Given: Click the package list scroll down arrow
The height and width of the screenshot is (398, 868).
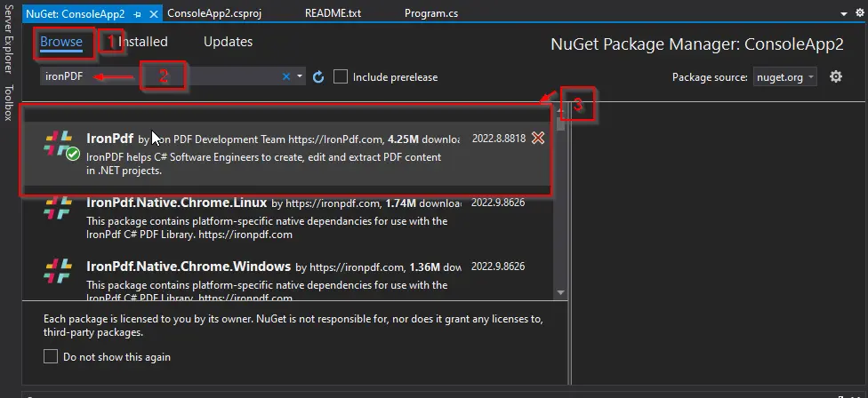Looking at the screenshot, I should pyautogui.click(x=560, y=292).
